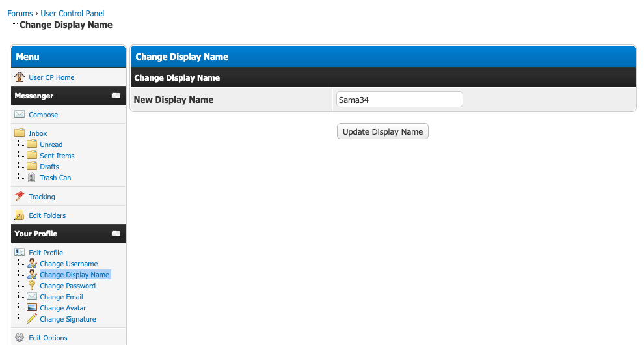Click the Trash Can bin icon
This screenshot has height=345, width=644.
(x=32, y=177)
